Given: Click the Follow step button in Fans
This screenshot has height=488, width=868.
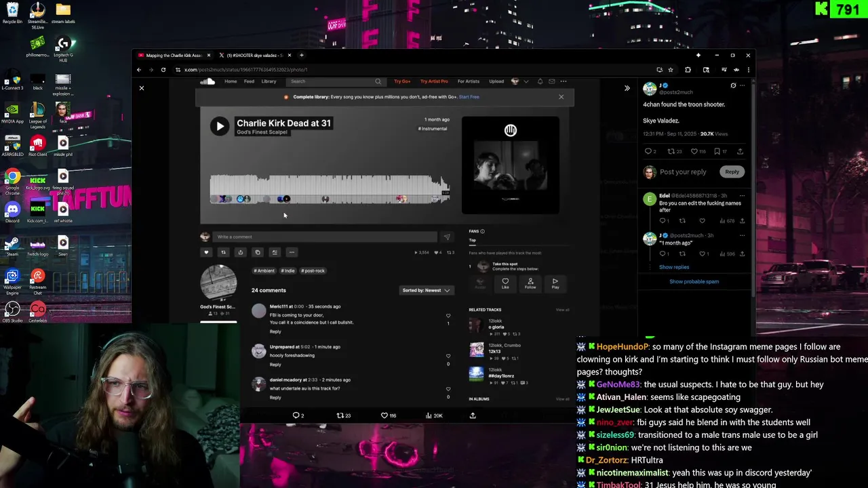Looking at the screenshot, I should [530, 283].
